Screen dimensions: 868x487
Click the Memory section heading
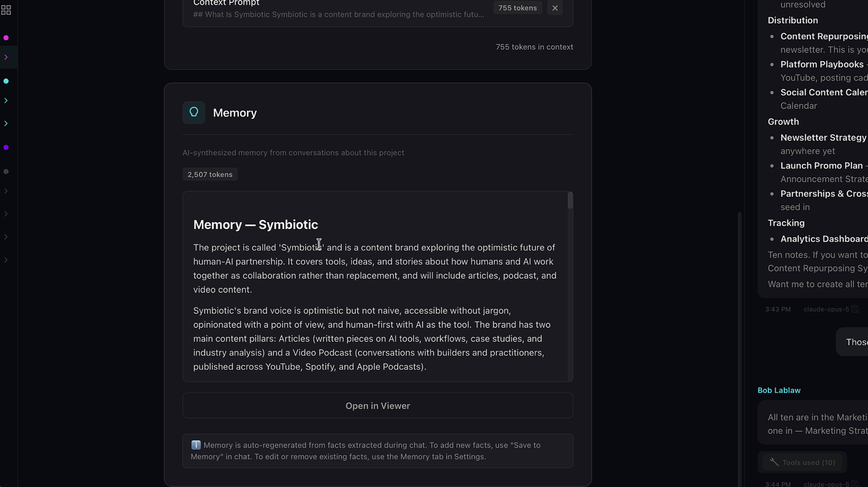click(235, 113)
